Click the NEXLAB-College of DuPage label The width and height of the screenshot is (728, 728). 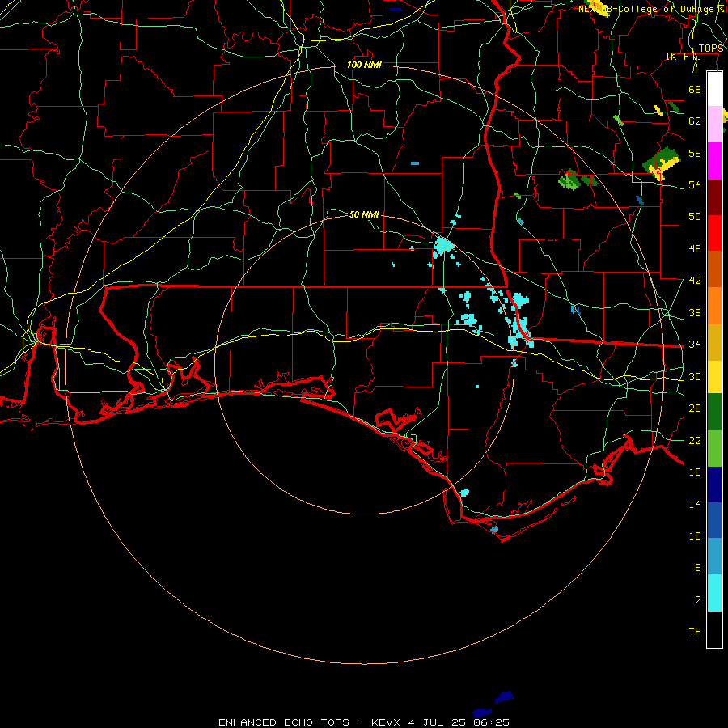tap(651, 9)
